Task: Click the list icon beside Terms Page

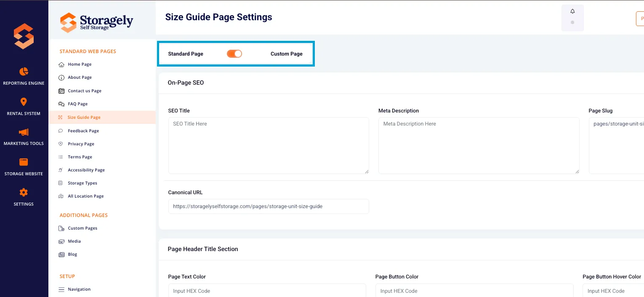Action: click(61, 157)
